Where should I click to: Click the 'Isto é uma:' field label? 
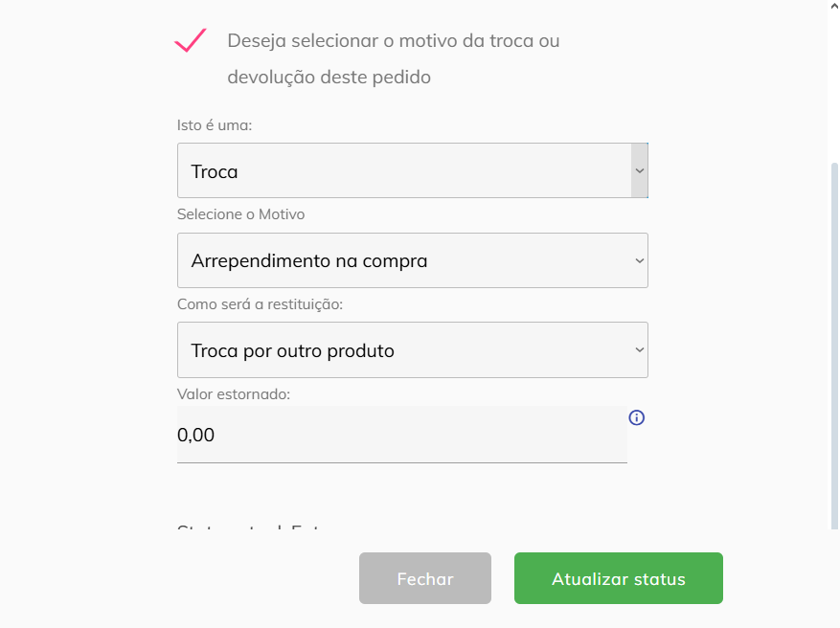215,125
